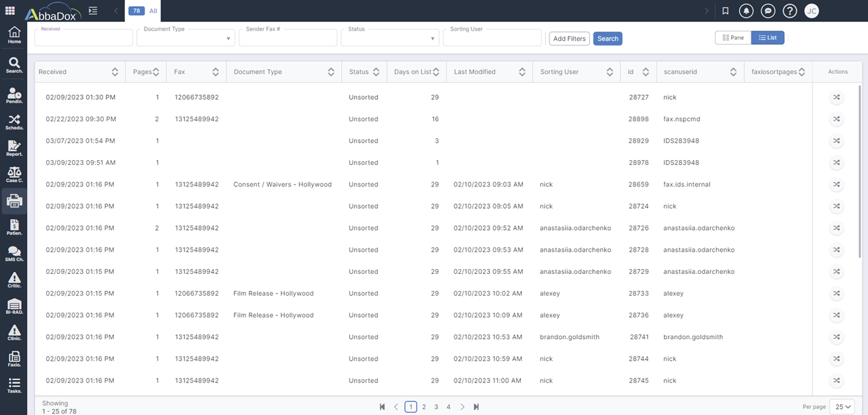The height and width of the screenshot is (415, 868).
Task: Click the notifications bell icon
Action: click(746, 10)
